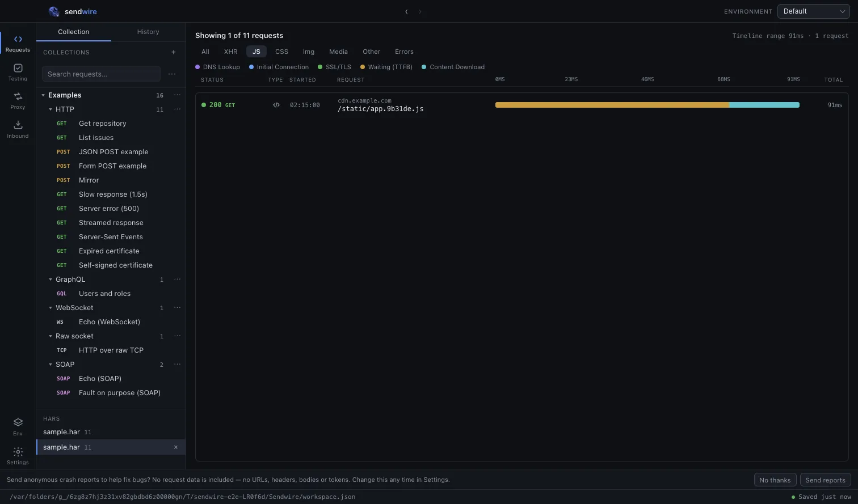Screen dimensions: 858x504
Task: Open the Slow response (1.5s) request
Action: (x=111, y=194)
